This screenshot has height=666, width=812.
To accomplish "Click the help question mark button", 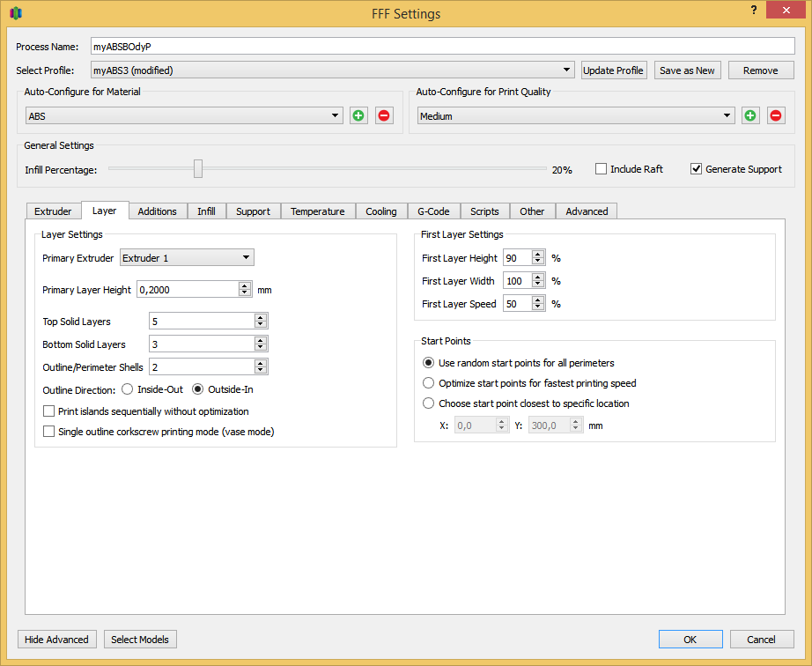I will tap(754, 10).
